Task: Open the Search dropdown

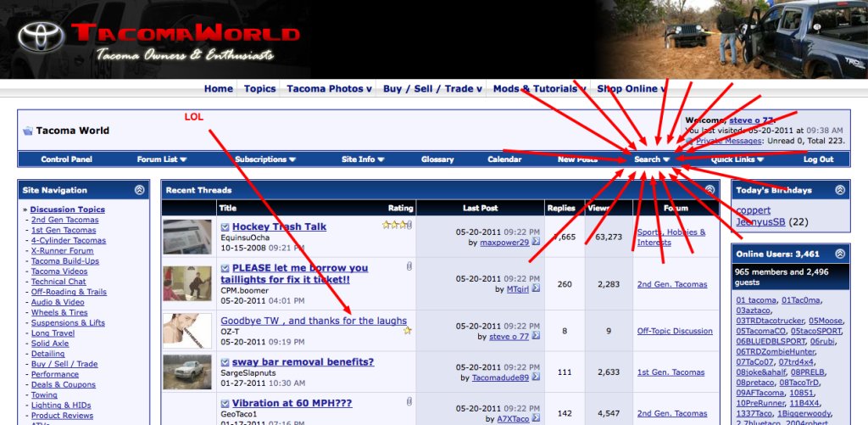Action: (x=652, y=159)
